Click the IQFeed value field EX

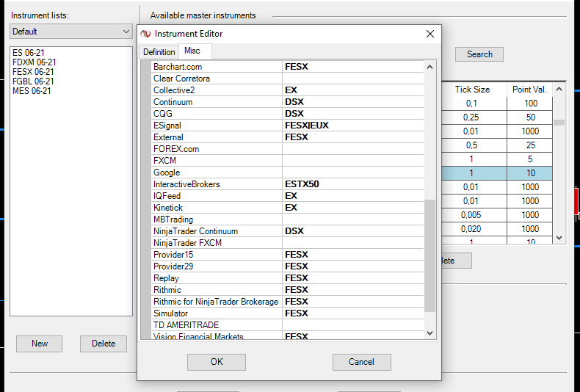(353, 195)
